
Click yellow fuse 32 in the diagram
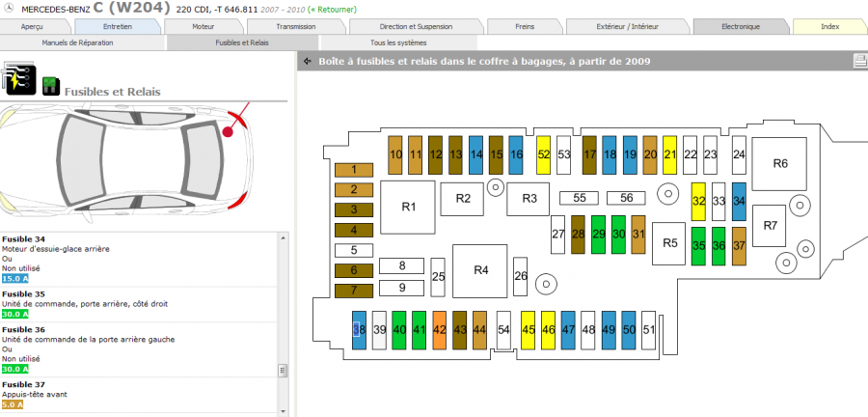point(698,202)
